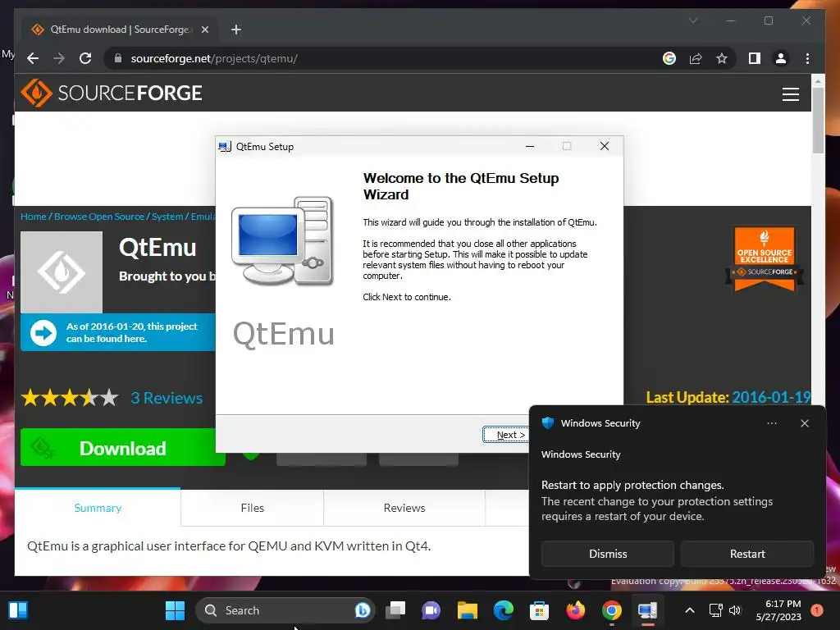Click Restart in Windows Security notification
Image resolution: width=840 pixels, height=630 pixels.
[x=746, y=554]
